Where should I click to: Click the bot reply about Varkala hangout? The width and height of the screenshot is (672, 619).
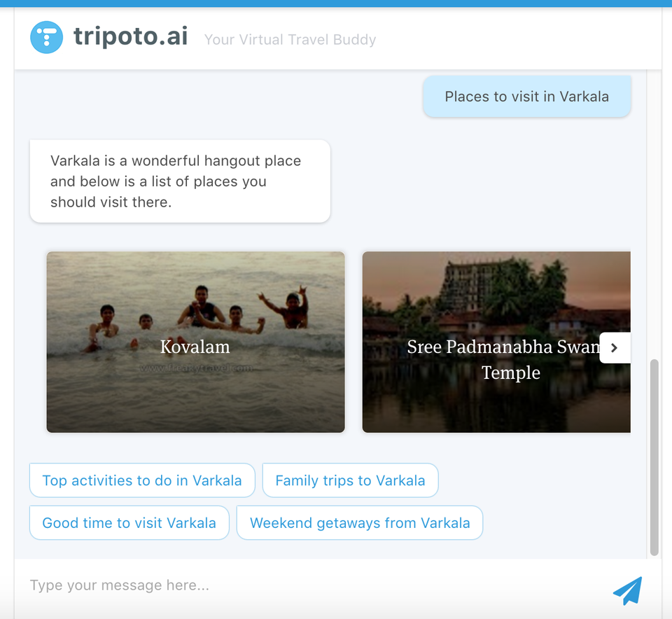point(180,181)
